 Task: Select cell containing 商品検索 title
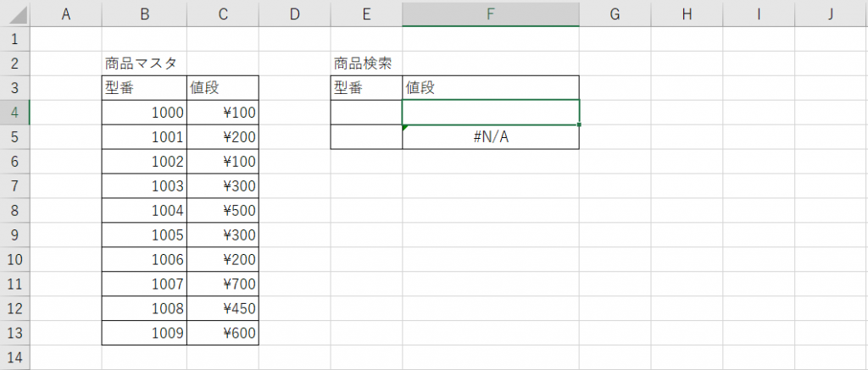(366, 63)
